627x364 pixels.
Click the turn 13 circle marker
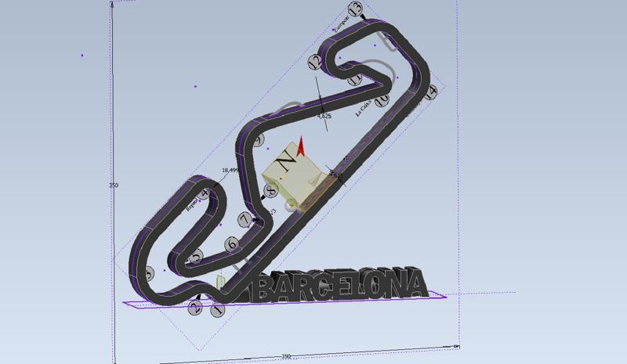355,8
